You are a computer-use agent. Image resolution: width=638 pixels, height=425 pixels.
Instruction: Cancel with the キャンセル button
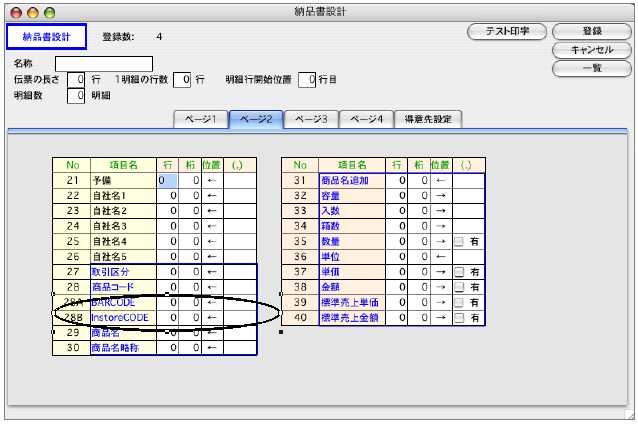[x=591, y=49]
